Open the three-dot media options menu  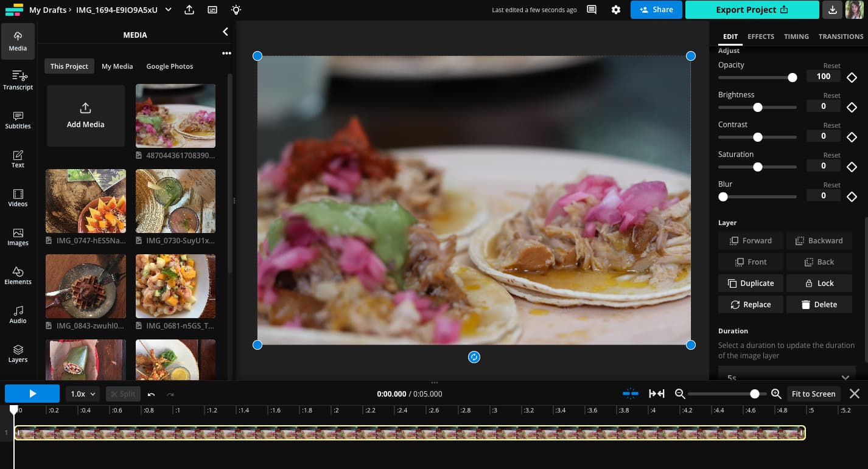(226, 54)
